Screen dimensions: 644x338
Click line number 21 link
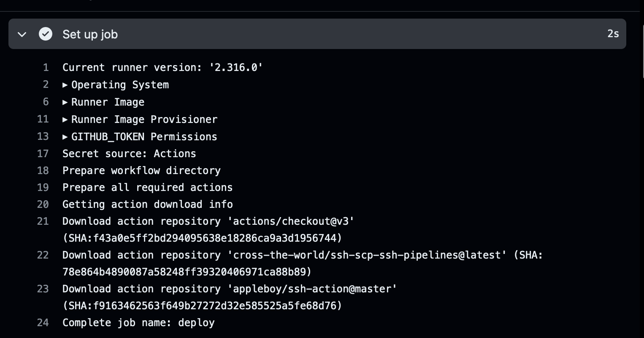pos(43,221)
